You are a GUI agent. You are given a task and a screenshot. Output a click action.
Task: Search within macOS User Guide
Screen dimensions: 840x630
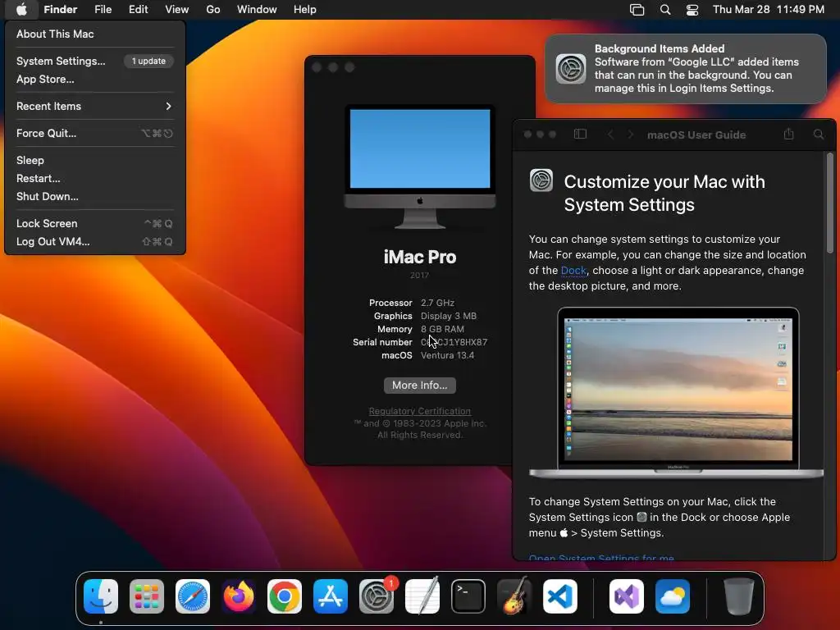coord(819,135)
